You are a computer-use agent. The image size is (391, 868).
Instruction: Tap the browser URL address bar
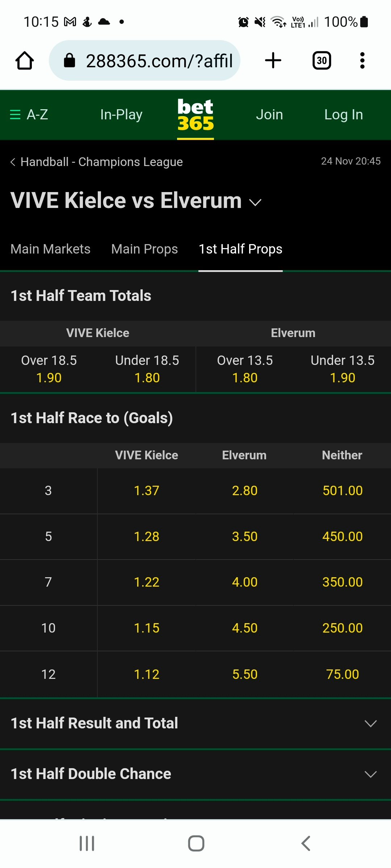point(144,60)
